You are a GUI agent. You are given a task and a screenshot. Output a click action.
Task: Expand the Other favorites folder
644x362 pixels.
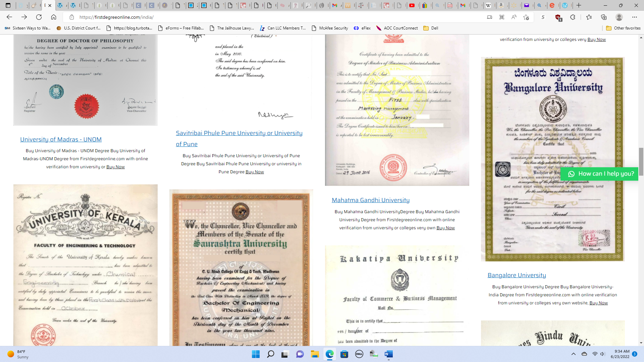coord(623,28)
